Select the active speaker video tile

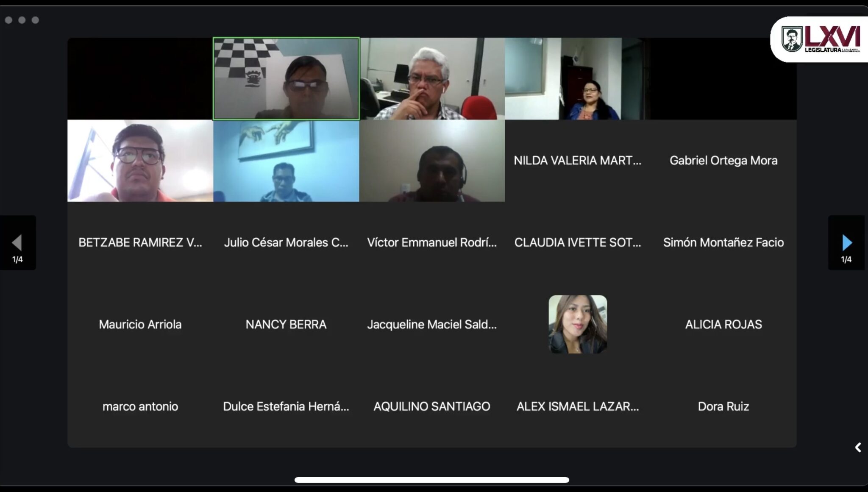click(x=286, y=79)
